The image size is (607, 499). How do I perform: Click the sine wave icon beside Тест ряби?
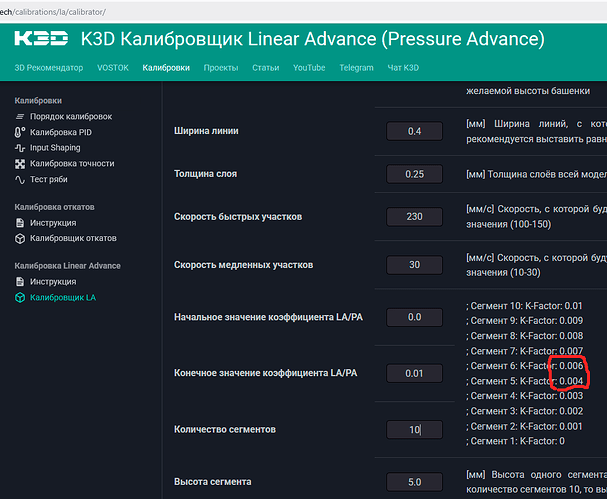(20, 180)
